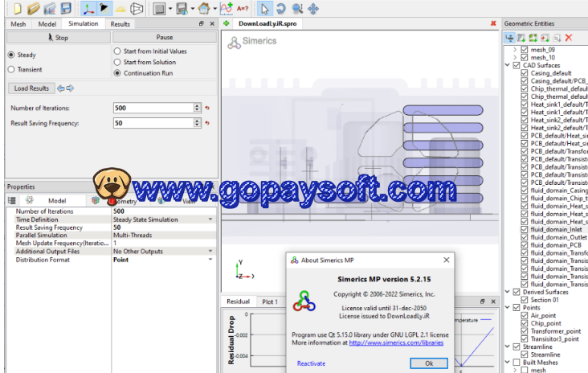Click the wireframe cube view icon
This screenshot has height=373, width=588.
(x=137, y=9)
